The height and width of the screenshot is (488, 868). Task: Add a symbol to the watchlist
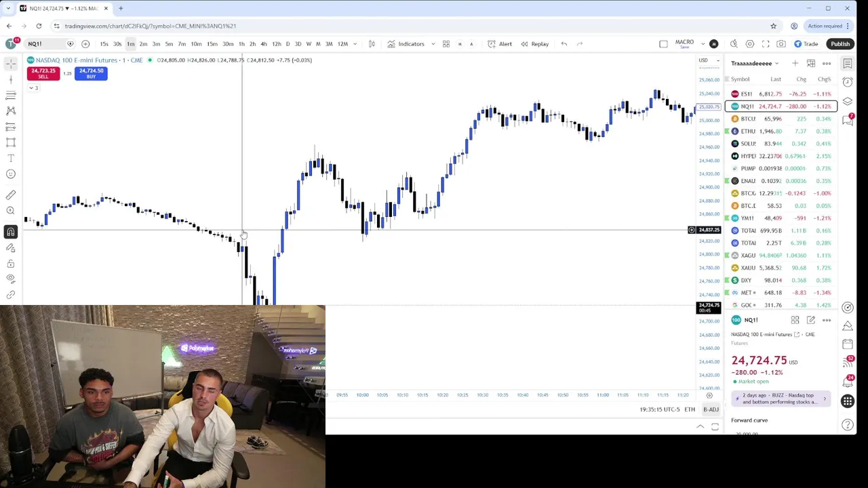click(x=795, y=64)
